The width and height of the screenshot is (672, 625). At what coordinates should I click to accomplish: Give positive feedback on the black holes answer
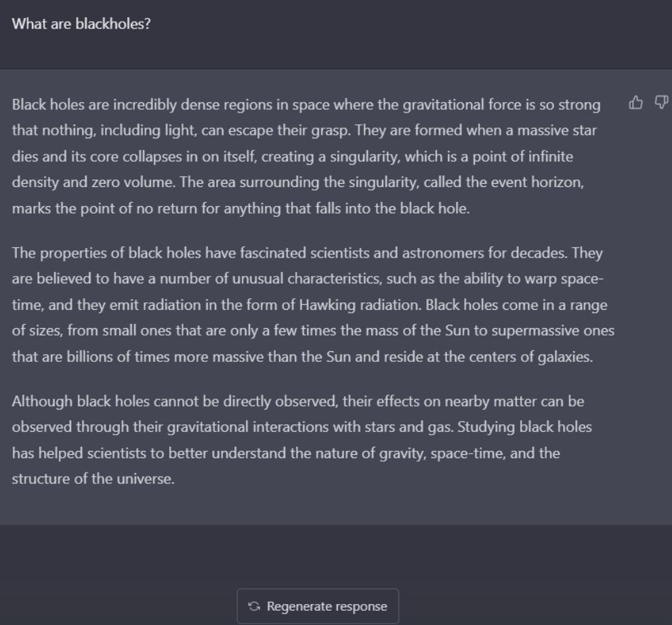tap(635, 102)
